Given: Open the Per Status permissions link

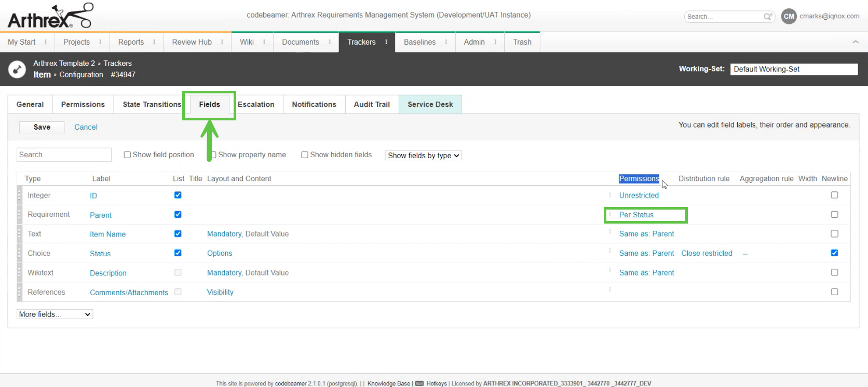Looking at the screenshot, I should 636,215.
